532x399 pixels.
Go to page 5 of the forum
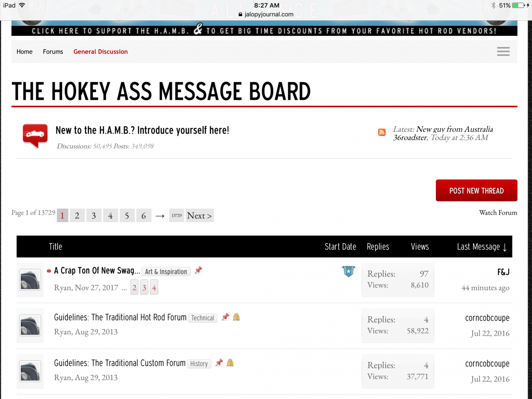point(127,215)
